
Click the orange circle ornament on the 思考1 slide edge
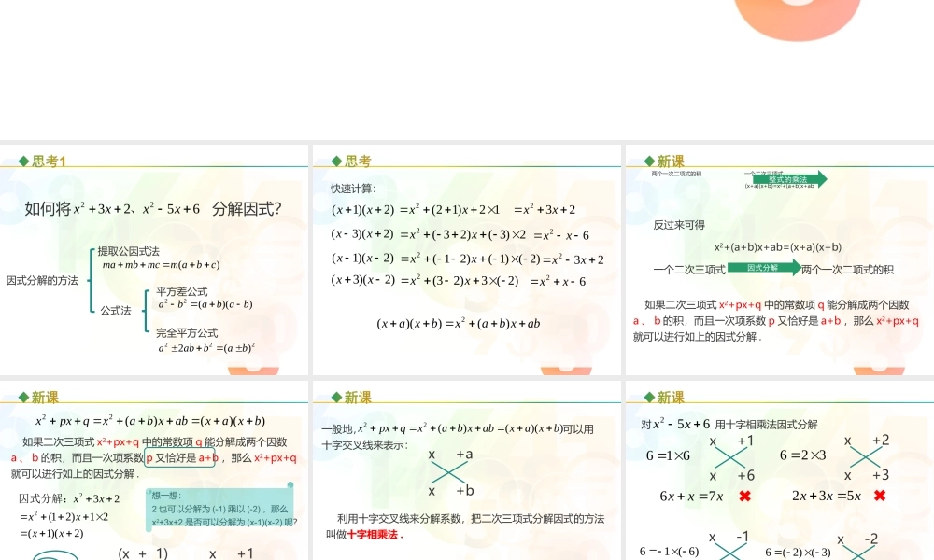(250, 371)
